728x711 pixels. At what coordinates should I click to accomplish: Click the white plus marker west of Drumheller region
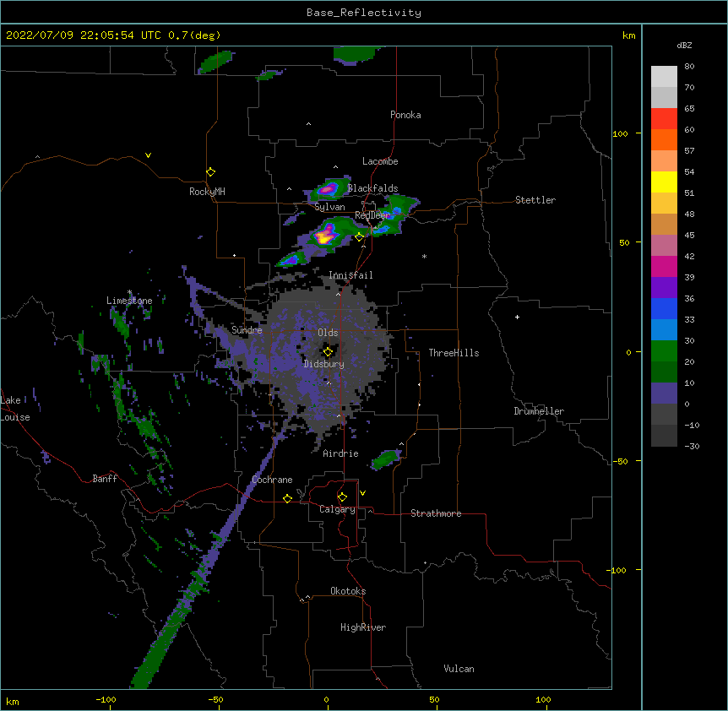click(517, 317)
